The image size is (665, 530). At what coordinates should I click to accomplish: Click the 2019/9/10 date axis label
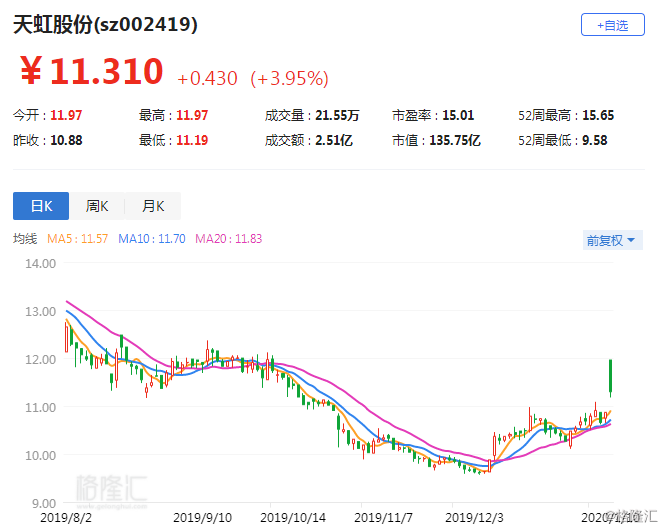[202, 518]
